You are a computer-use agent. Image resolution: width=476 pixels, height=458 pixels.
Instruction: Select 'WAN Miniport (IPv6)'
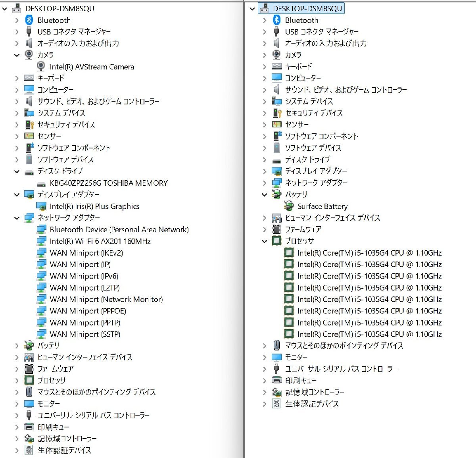[84, 276]
